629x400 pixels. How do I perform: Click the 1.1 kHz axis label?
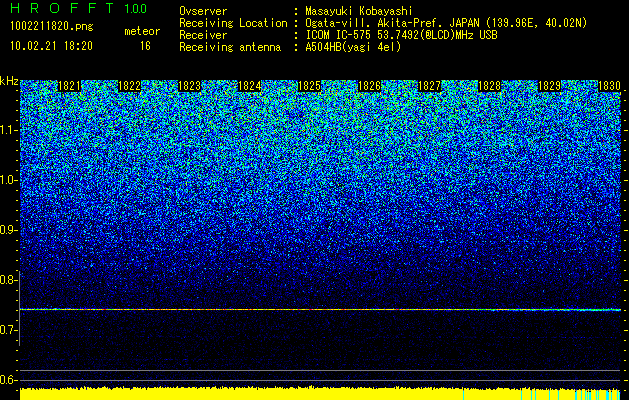pyautogui.click(x=9, y=130)
